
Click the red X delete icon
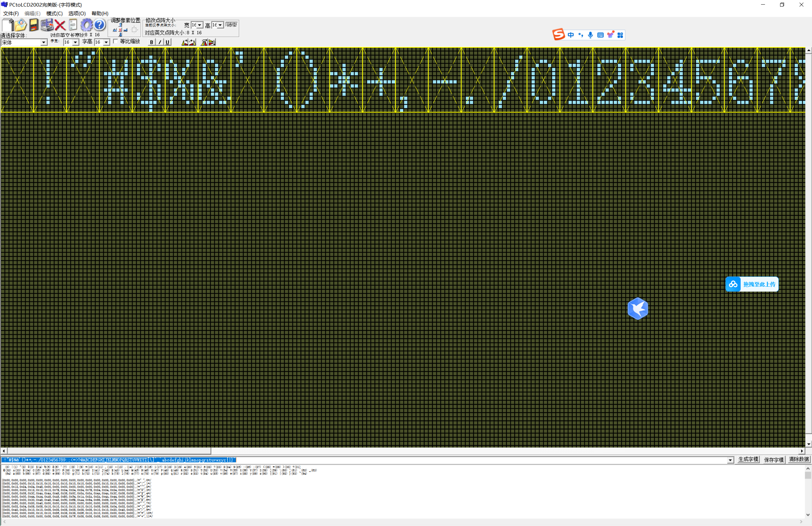tap(60, 25)
